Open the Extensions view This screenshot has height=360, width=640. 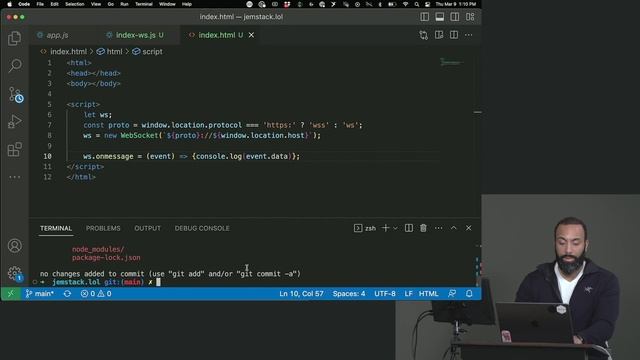(x=15, y=149)
